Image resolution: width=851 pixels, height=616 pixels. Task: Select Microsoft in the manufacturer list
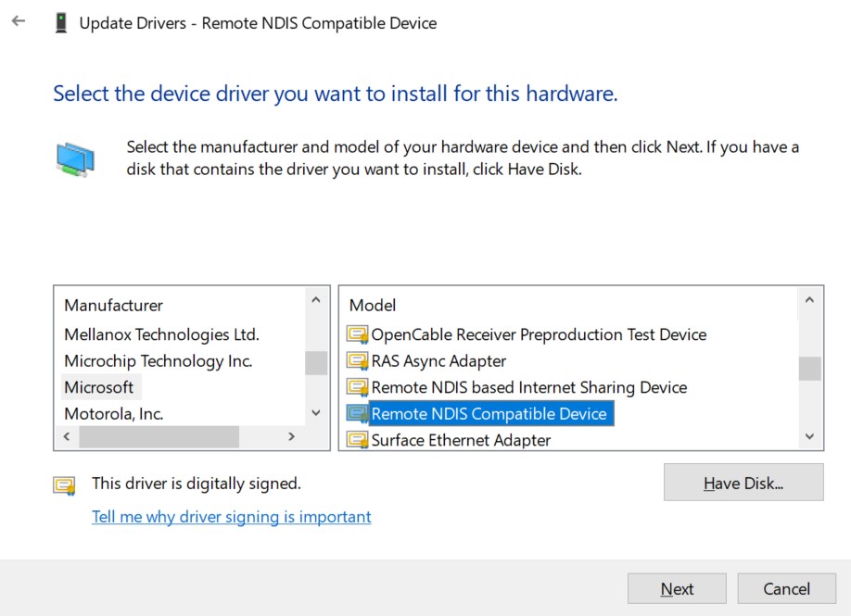99,387
